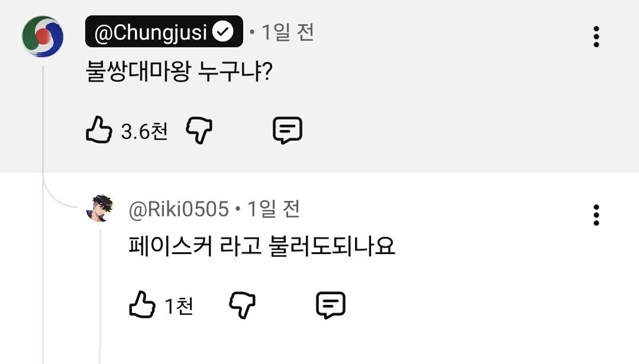This screenshot has height=364, width=639.
Task: Click the 3.6천 like count
Action: (144, 131)
